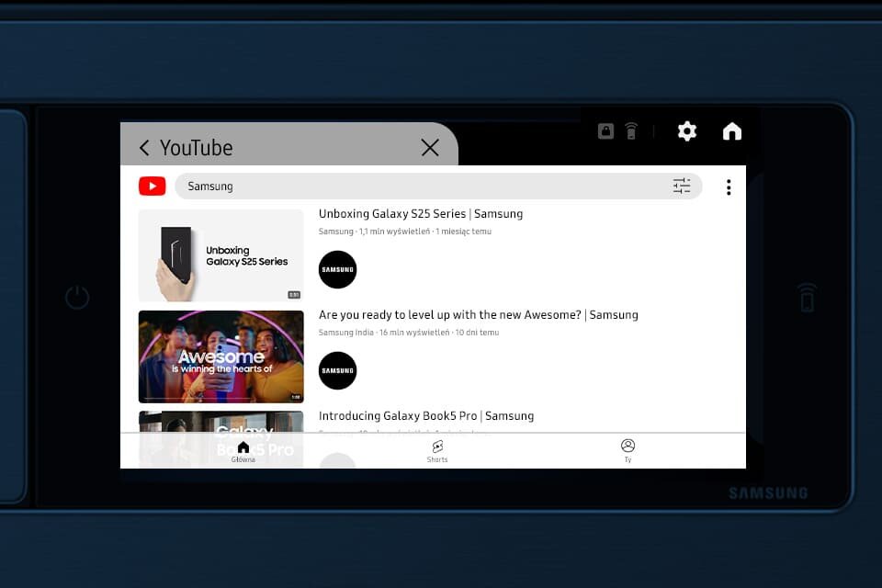882x588 pixels.
Task: Open the three-dot more options menu
Action: (x=729, y=187)
